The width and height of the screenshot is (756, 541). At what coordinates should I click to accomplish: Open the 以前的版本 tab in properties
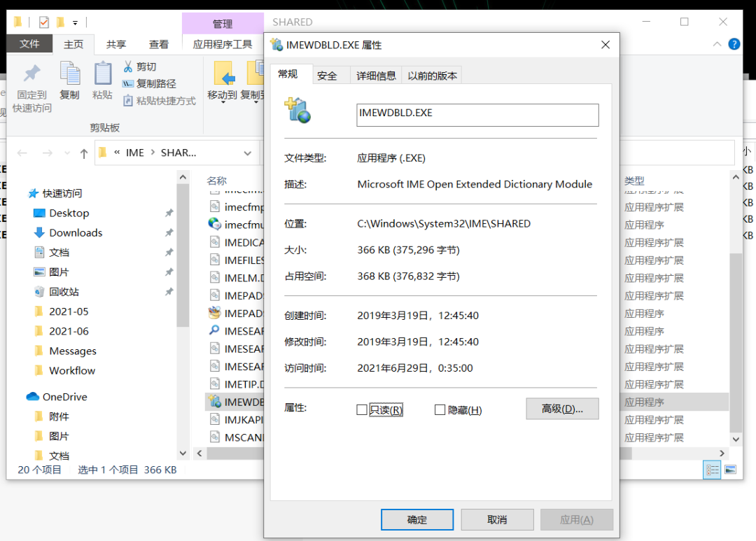click(x=432, y=76)
